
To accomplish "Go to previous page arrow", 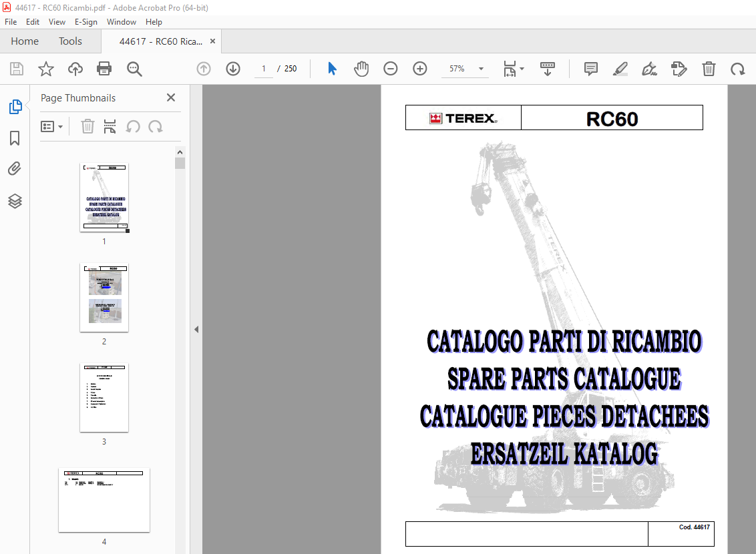I will pos(204,69).
